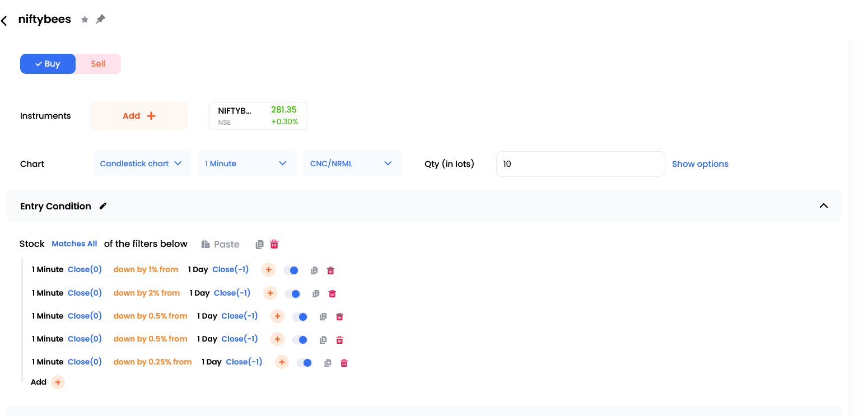Screen dimensions: 868x416
Task: Click the 'Qty (in lots)' label
Action: point(450,164)
